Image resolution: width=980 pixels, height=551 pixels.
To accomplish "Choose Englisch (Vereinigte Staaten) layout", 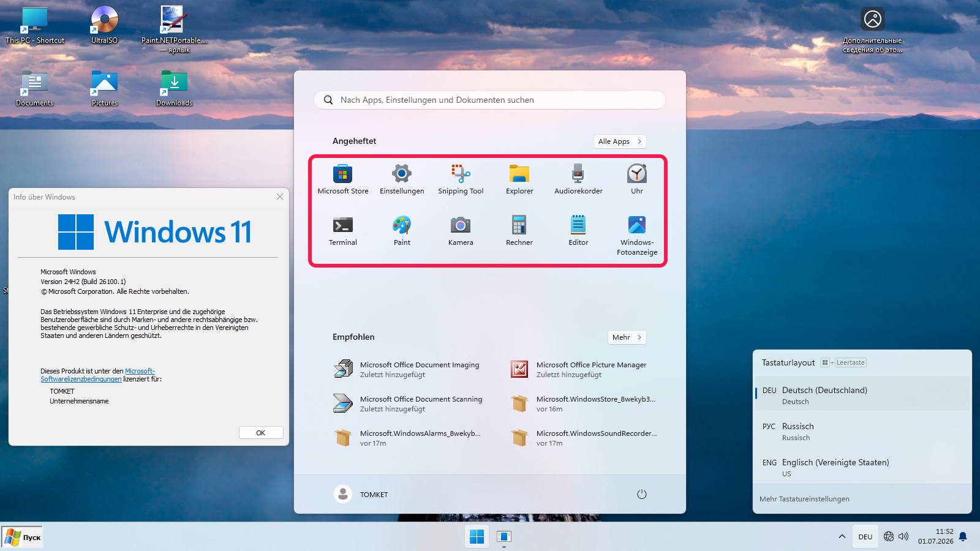I will [x=862, y=468].
